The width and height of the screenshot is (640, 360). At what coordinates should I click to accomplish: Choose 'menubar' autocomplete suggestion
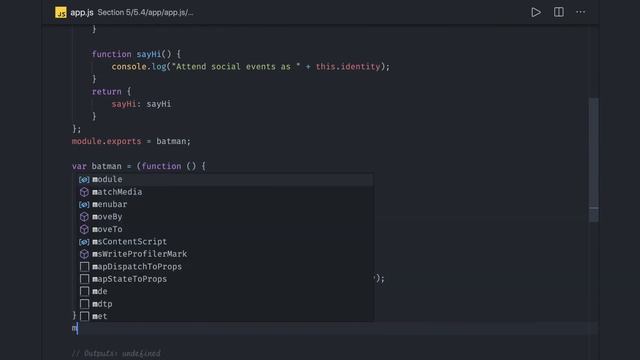[225, 204]
